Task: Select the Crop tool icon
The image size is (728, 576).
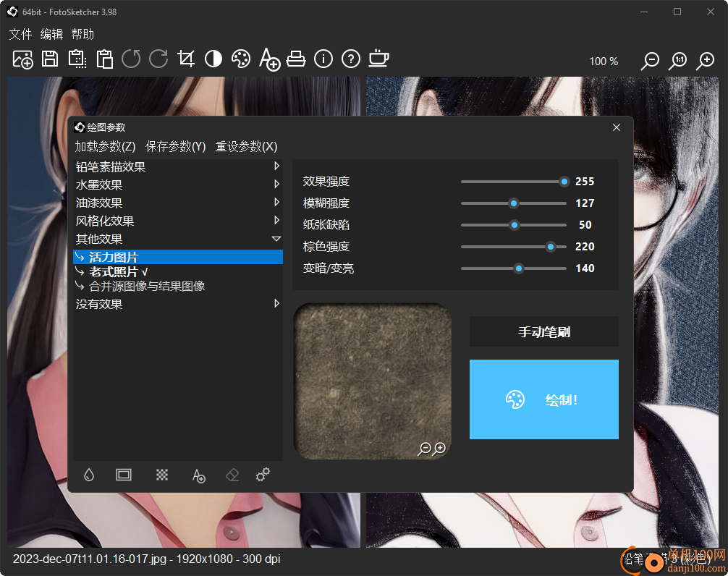Action: pos(186,59)
